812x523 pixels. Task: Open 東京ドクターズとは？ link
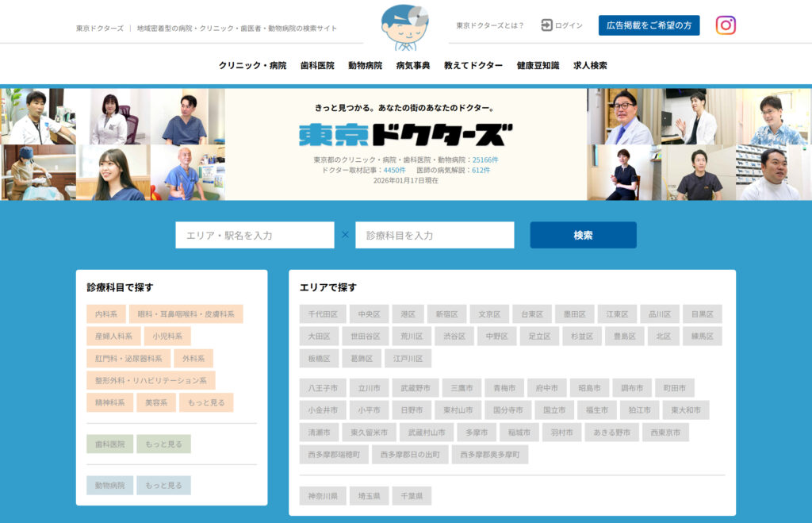click(490, 25)
